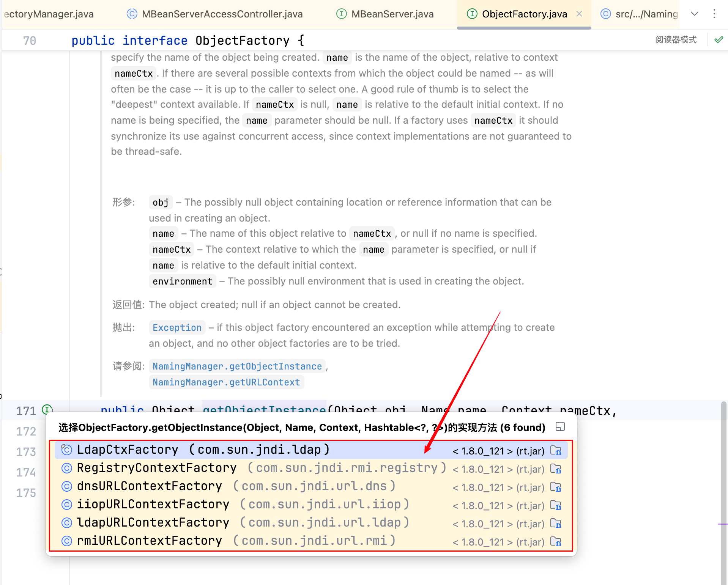Follow the Exception link in the throws section
This screenshot has height=585, width=728.
[177, 327]
